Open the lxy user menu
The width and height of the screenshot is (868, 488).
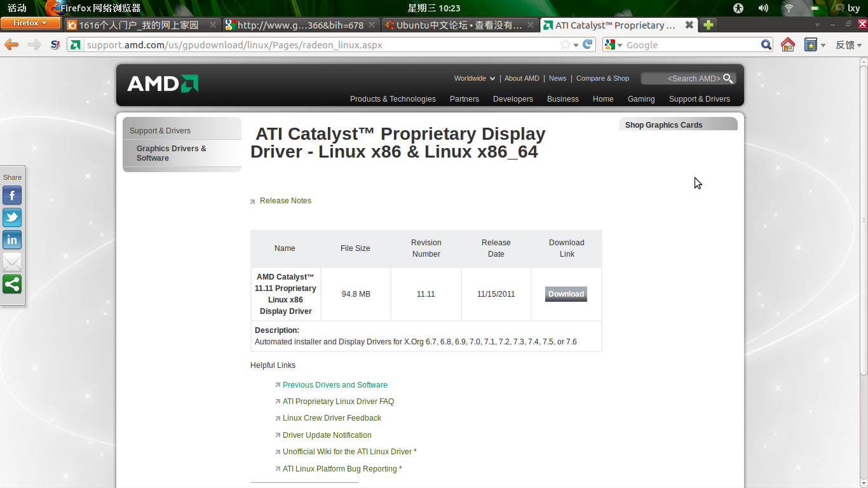(848, 8)
